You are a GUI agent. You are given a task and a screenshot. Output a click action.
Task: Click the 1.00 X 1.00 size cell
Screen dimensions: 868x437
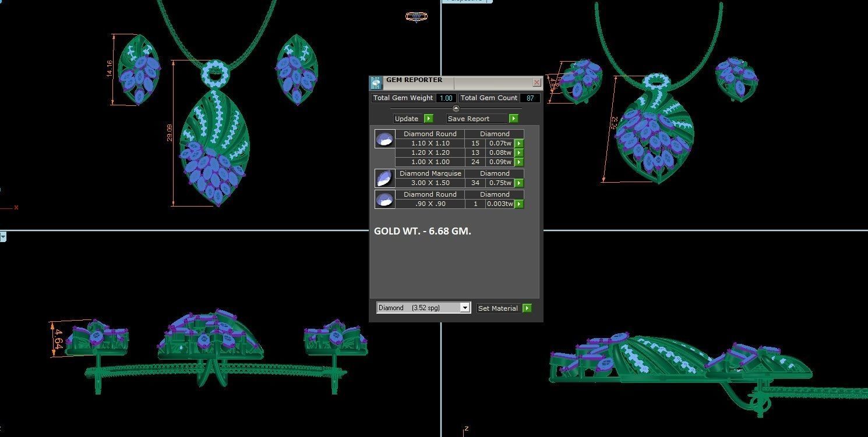click(430, 162)
